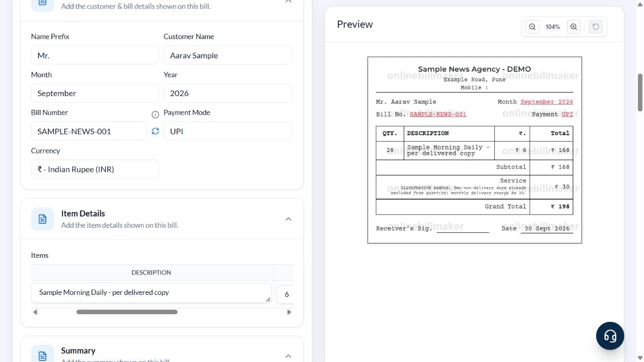Screen dimensions: 644x362
Task: Click the Summary section heading
Action: [78, 351]
